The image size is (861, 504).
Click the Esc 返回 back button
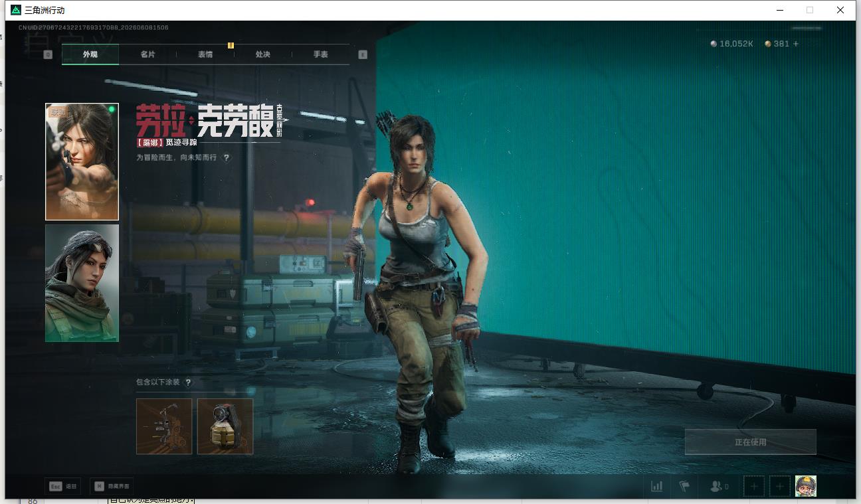62,486
